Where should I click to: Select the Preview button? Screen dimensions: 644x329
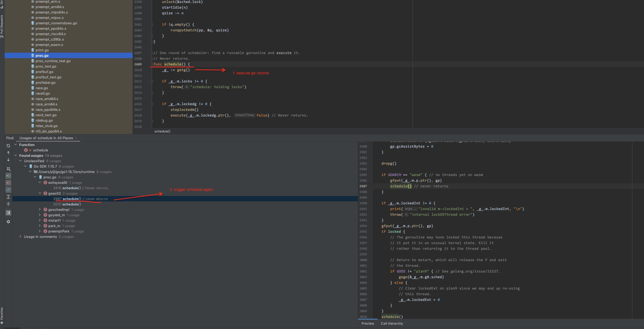367,323
